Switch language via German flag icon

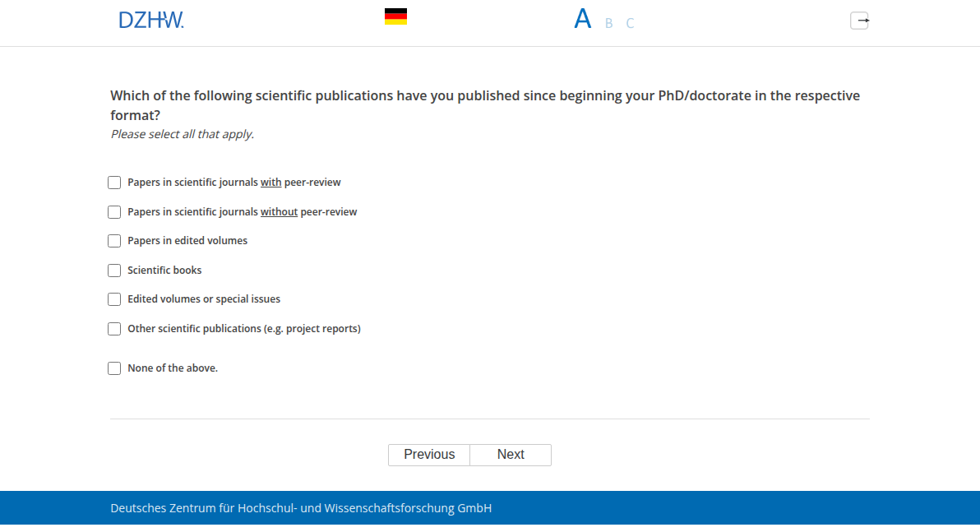pos(395,17)
